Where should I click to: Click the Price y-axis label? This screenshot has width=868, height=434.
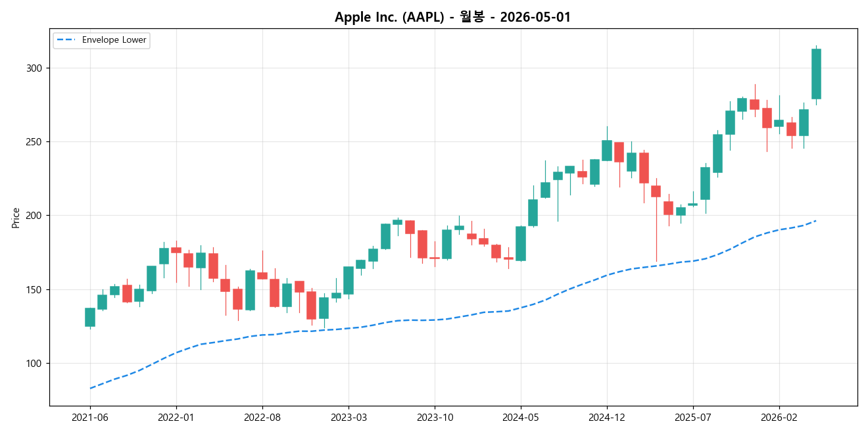[x=15, y=218]
